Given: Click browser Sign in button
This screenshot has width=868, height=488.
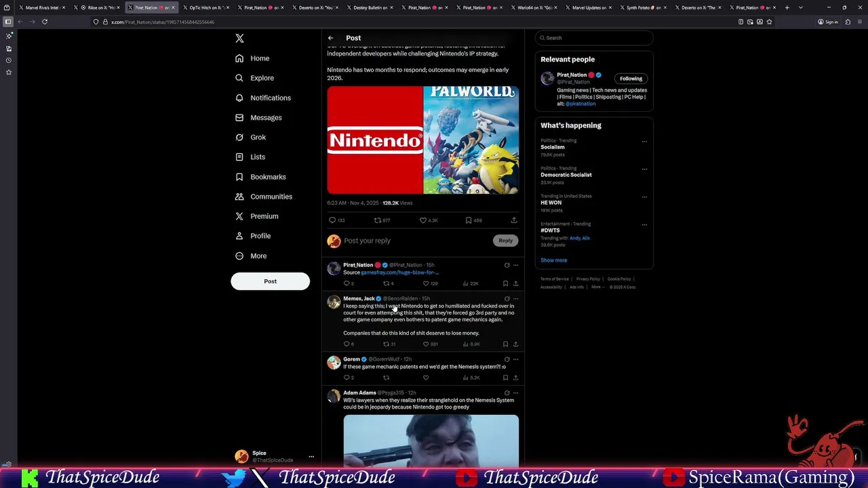Looking at the screenshot, I should click(x=828, y=22).
